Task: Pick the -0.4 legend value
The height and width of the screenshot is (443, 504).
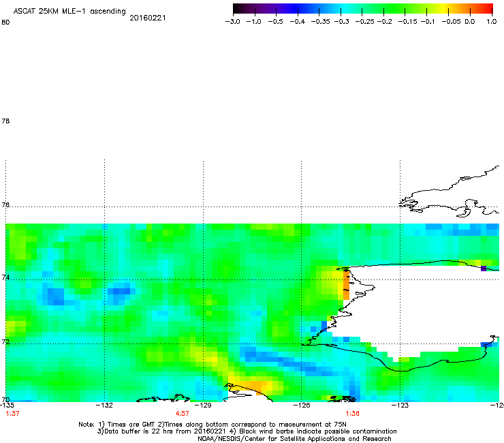Action: [298, 22]
